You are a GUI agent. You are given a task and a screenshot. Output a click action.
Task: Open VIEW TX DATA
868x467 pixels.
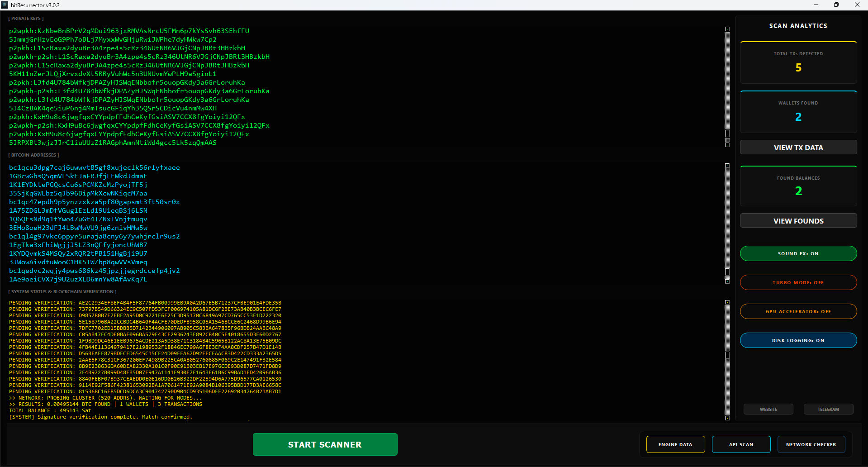click(798, 147)
